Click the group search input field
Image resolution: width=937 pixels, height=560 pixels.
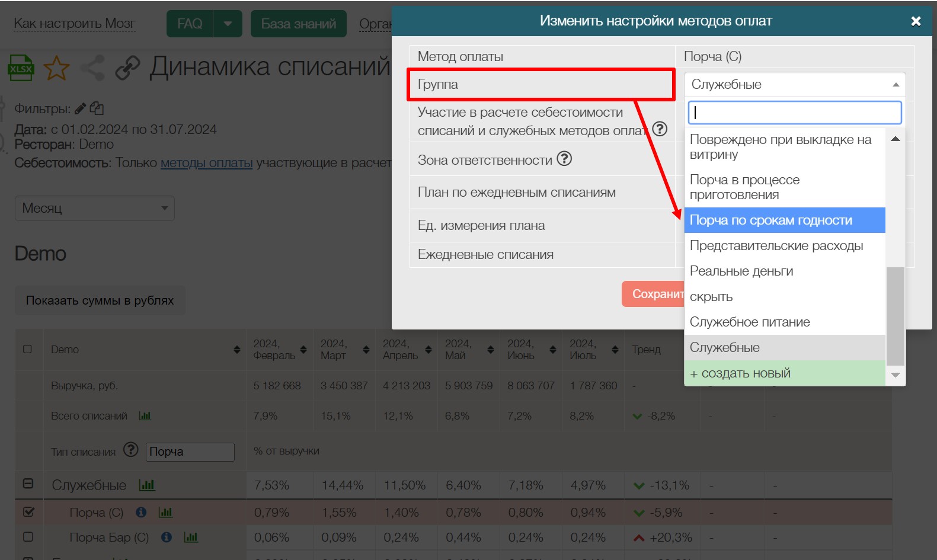tap(794, 113)
